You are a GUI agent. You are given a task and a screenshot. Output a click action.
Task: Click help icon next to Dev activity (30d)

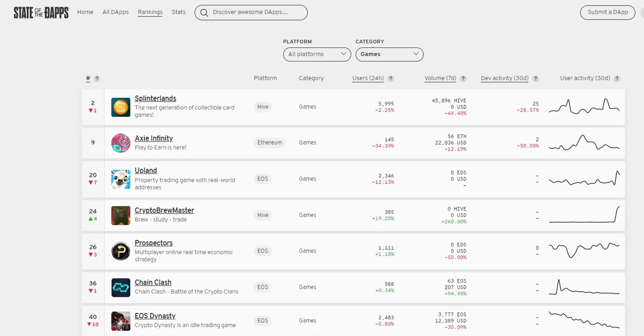(536, 79)
